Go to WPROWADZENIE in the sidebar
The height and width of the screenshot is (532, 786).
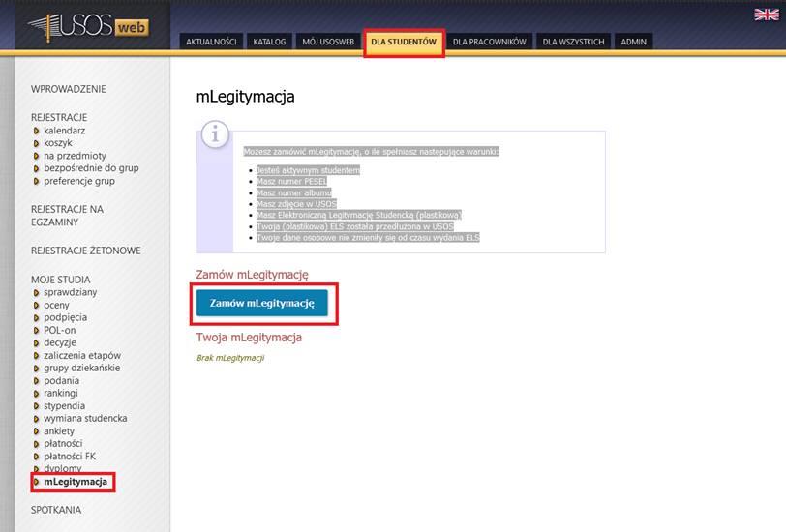(69, 89)
